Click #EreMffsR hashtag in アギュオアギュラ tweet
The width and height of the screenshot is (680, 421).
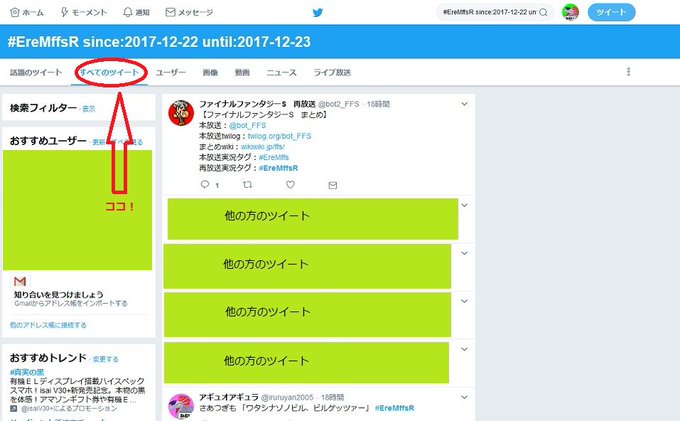click(x=394, y=408)
